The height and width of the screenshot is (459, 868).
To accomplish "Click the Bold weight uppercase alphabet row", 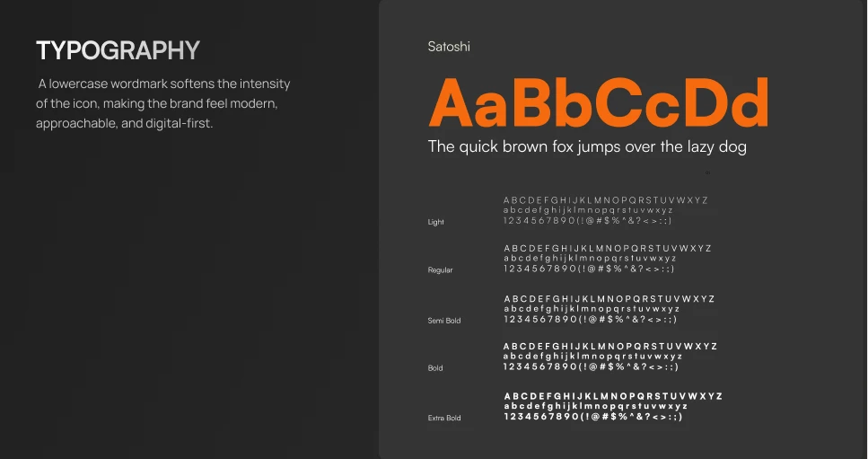I will coord(609,347).
